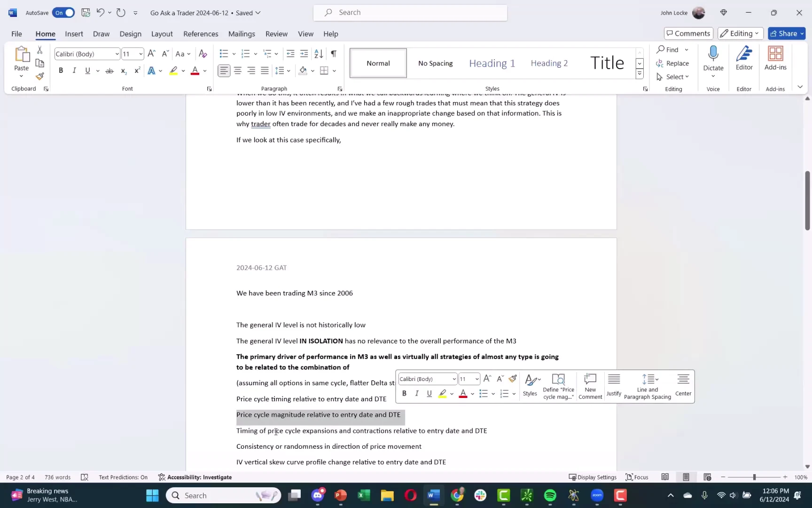Viewport: 812px width, 508px height.
Task: Select Center alignment in the ribbon
Action: pos(238,71)
